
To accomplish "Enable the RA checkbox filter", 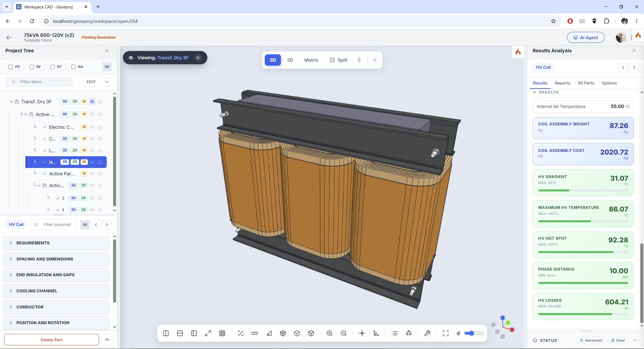I will point(77,67).
